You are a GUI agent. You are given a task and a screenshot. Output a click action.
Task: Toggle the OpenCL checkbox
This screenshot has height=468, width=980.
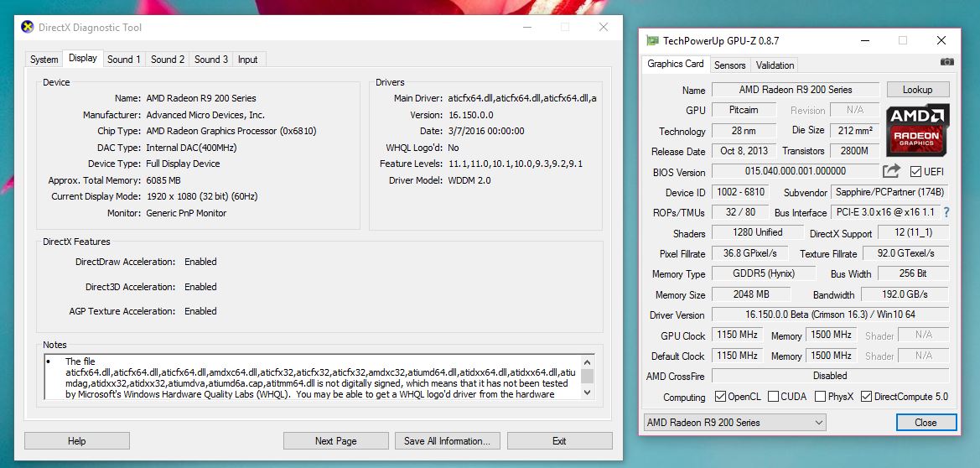click(x=720, y=397)
